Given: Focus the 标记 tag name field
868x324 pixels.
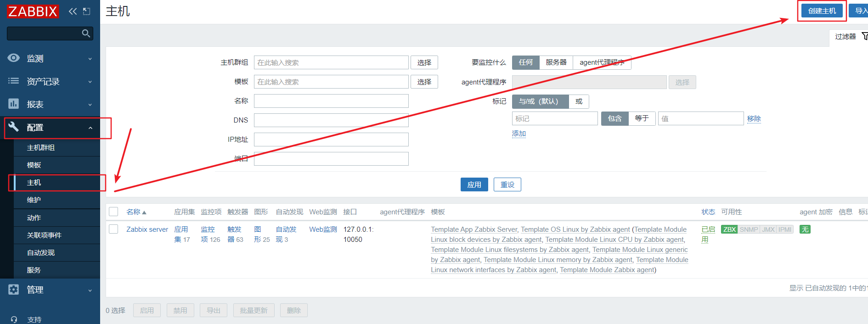Looking at the screenshot, I should coord(555,118).
